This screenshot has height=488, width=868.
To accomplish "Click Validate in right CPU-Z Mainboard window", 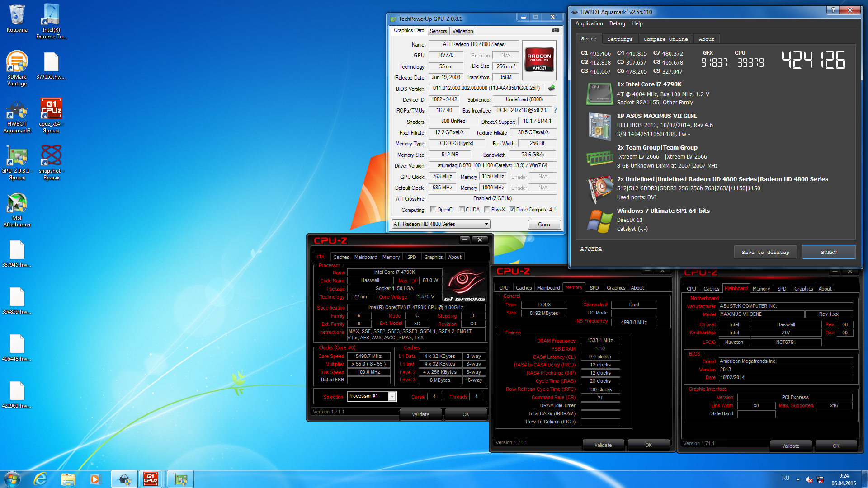I will (x=791, y=446).
